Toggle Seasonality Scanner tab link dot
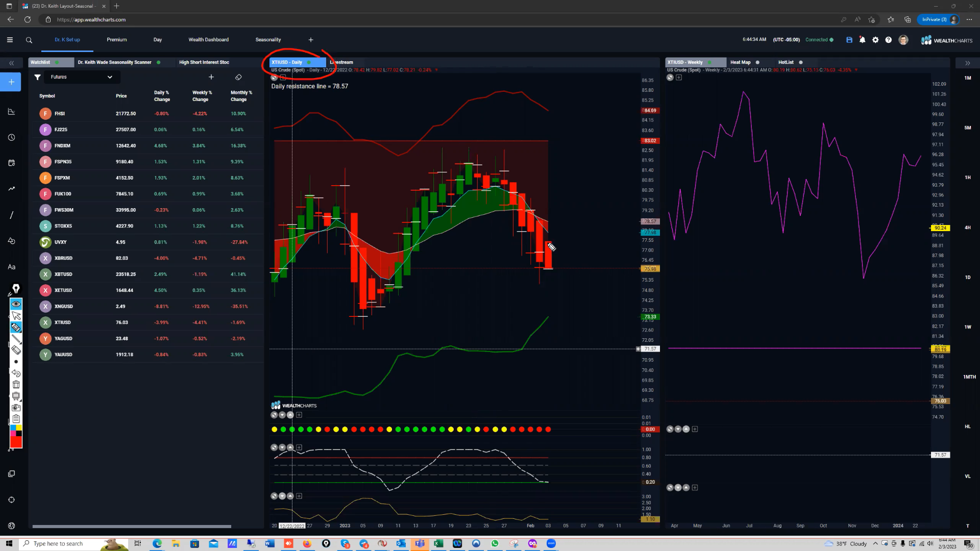This screenshot has height=551, width=980. (159, 62)
